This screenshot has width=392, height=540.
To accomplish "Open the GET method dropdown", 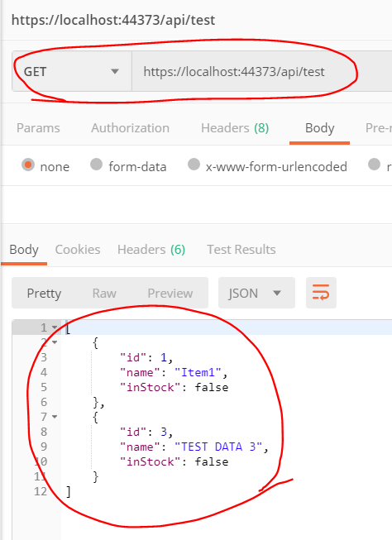I will pos(72,72).
